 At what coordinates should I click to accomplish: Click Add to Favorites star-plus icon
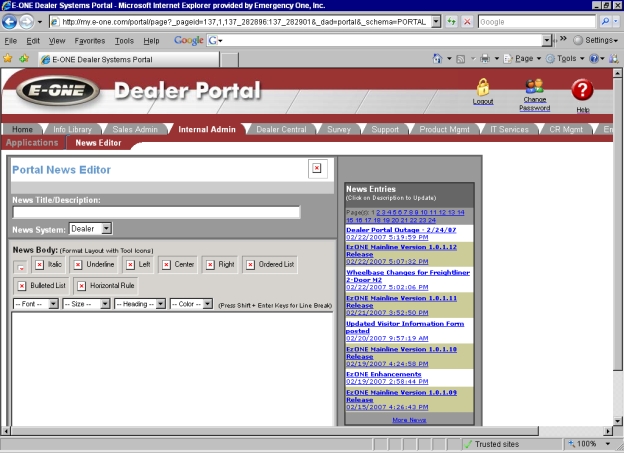24,59
